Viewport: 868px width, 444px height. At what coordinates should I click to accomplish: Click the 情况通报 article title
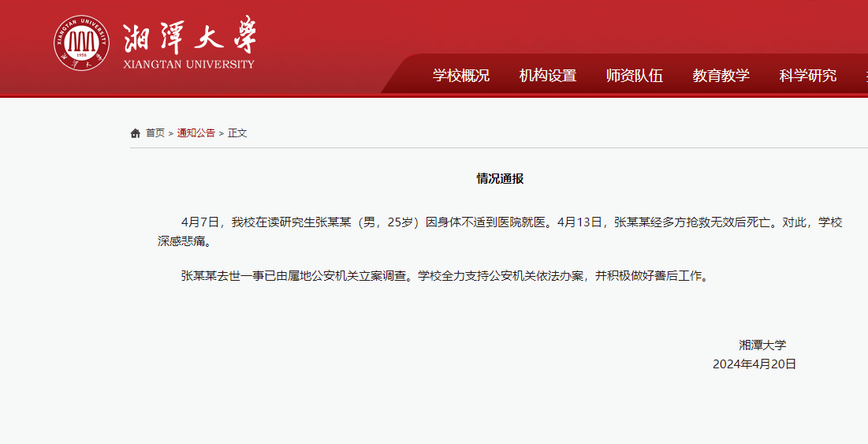coord(500,179)
